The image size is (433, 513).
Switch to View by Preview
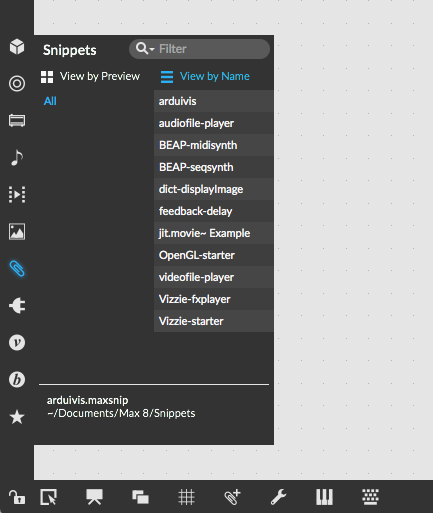click(x=90, y=77)
